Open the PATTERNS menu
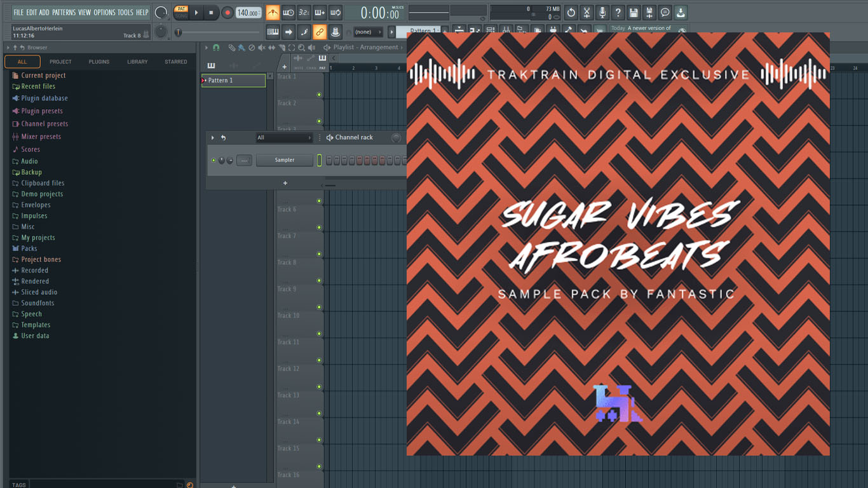Screen dimensions: 868x488 (x=64, y=12)
